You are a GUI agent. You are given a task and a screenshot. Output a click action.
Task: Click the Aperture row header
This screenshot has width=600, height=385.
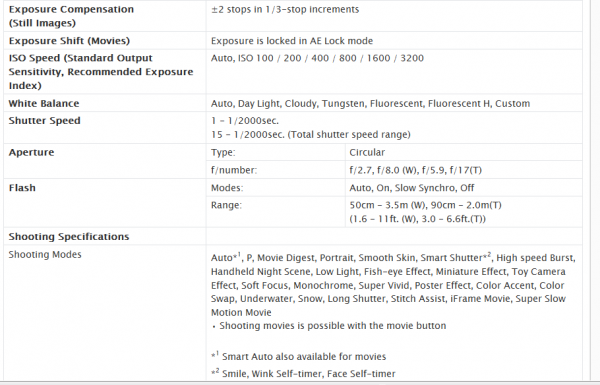pyautogui.click(x=31, y=152)
